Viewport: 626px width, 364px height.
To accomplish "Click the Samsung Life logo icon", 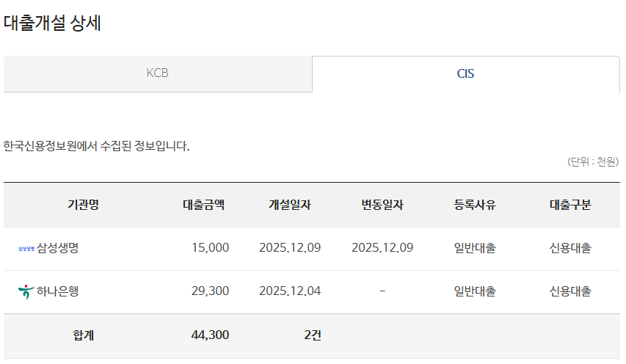I will point(26,249).
